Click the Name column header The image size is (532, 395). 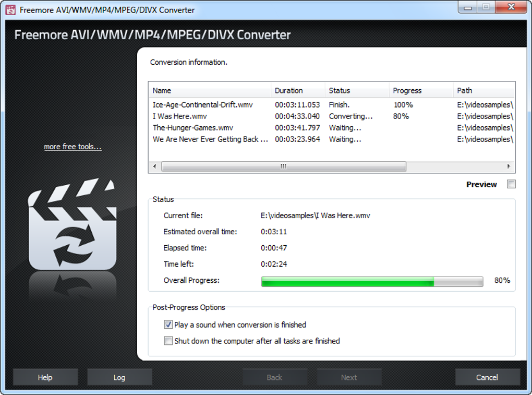pyautogui.click(x=210, y=91)
